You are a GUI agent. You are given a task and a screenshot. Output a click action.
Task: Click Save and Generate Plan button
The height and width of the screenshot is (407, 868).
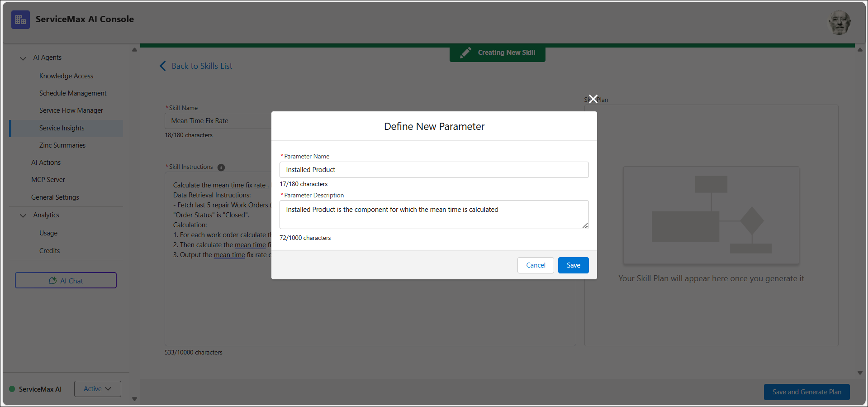[806, 392]
